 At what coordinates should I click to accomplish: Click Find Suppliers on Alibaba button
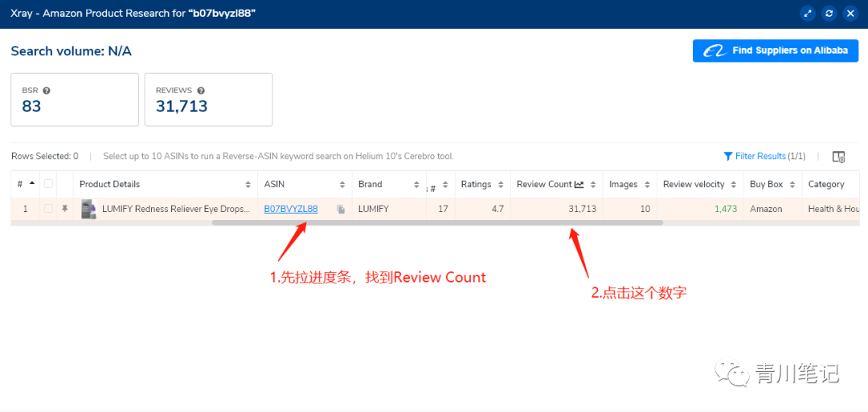pos(775,51)
